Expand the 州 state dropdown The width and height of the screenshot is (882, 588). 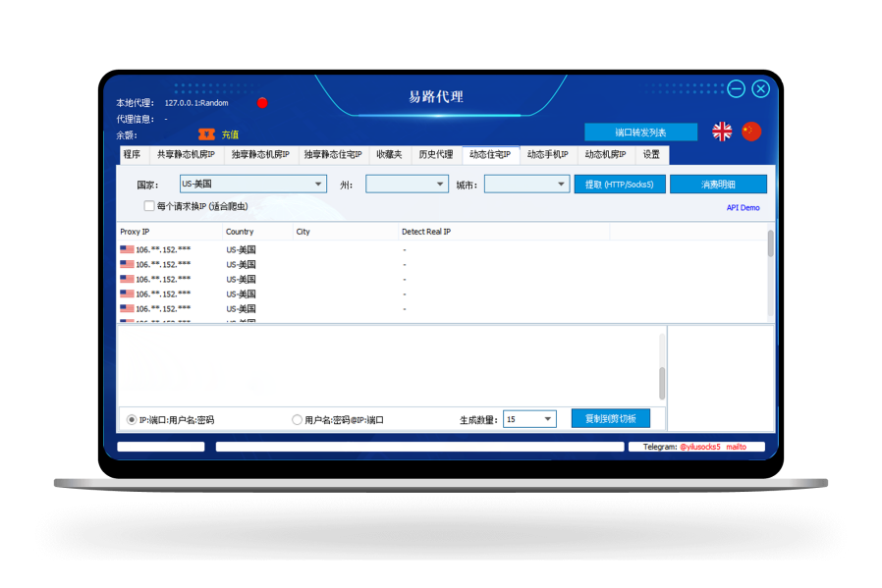[x=407, y=184]
